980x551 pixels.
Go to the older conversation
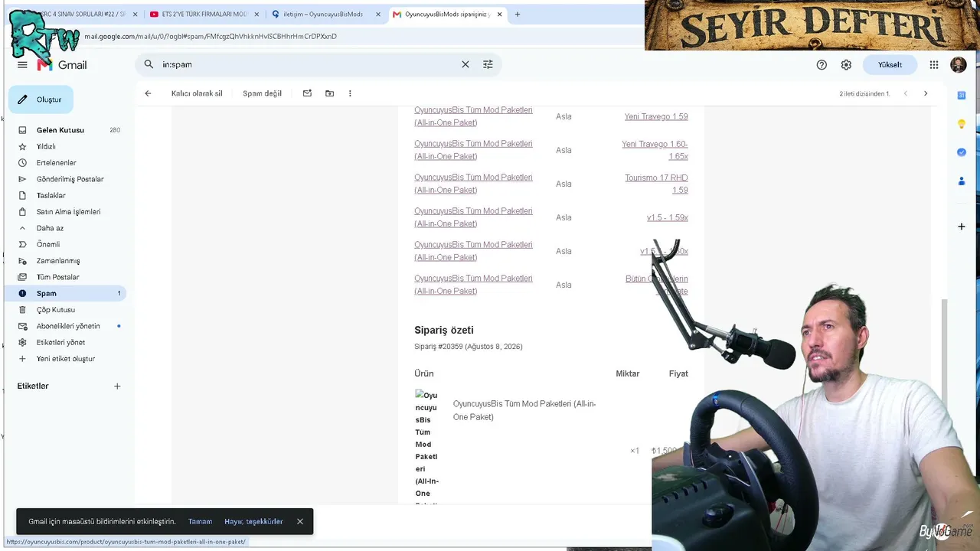coord(926,93)
